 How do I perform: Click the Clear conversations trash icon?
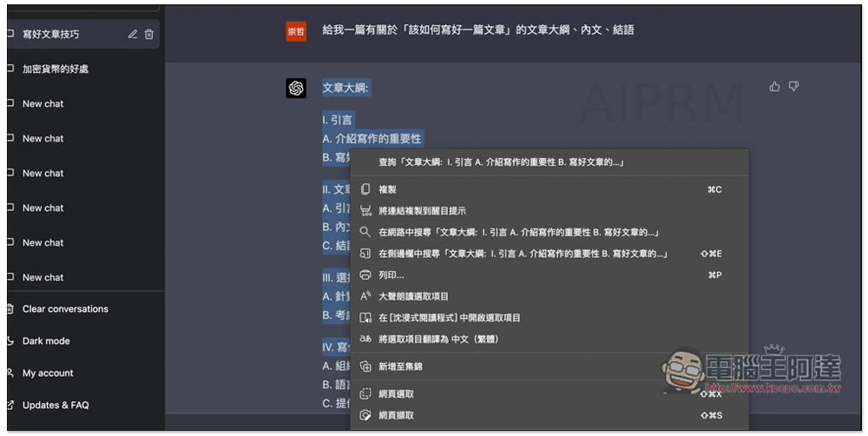[x=10, y=309]
